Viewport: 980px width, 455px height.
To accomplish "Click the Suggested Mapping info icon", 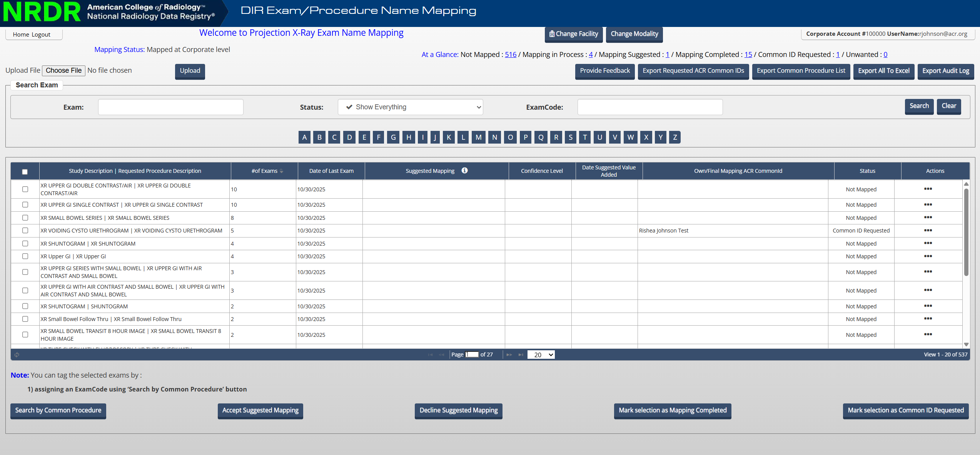I will pyautogui.click(x=464, y=171).
